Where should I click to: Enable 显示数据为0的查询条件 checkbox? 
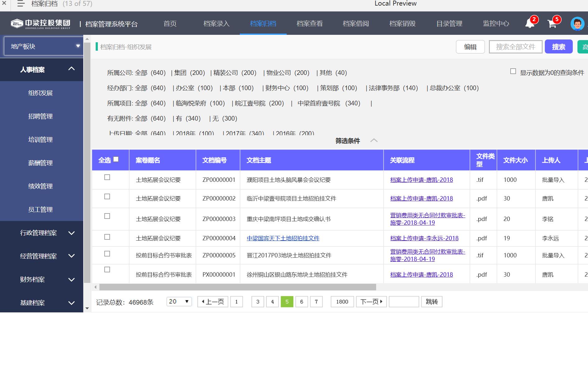513,71
